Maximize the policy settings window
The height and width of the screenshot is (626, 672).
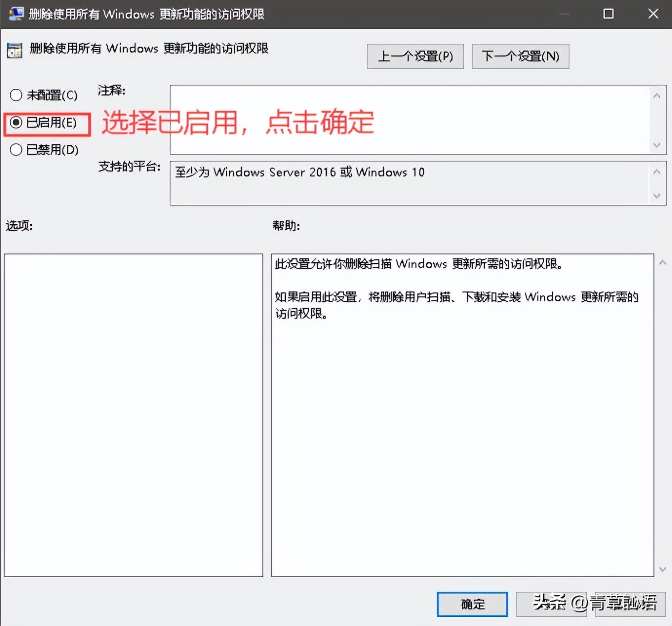[609, 14]
